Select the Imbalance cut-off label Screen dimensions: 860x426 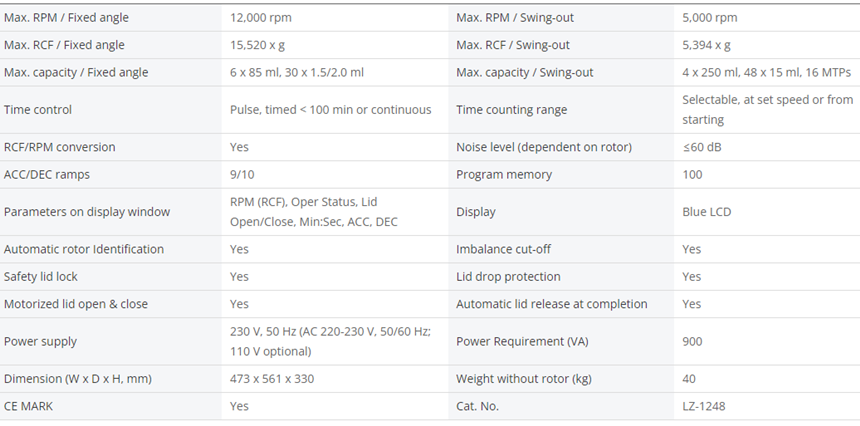(x=504, y=249)
